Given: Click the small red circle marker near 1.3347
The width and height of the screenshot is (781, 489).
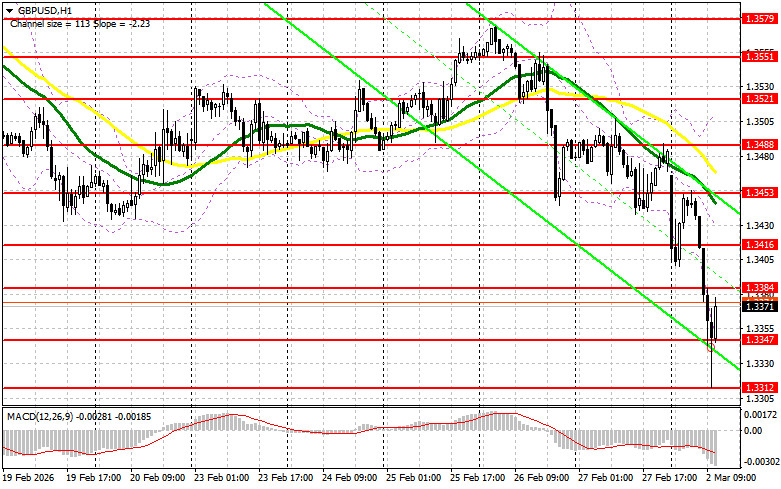Looking at the screenshot, I should pos(710,348).
